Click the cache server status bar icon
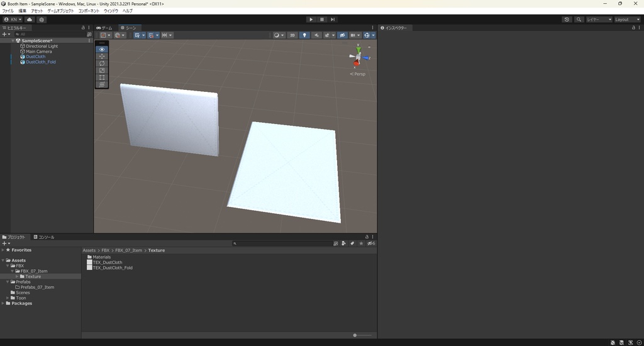The height and width of the screenshot is (346, 644). tap(621, 342)
